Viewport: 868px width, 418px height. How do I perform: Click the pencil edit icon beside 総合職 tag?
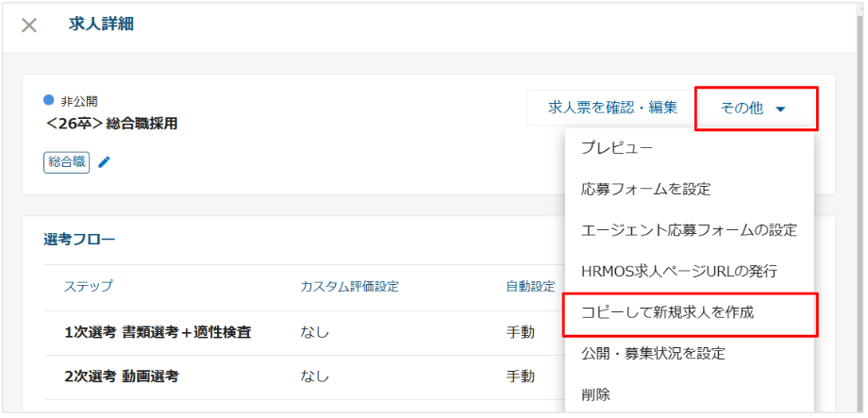click(x=105, y=162)
